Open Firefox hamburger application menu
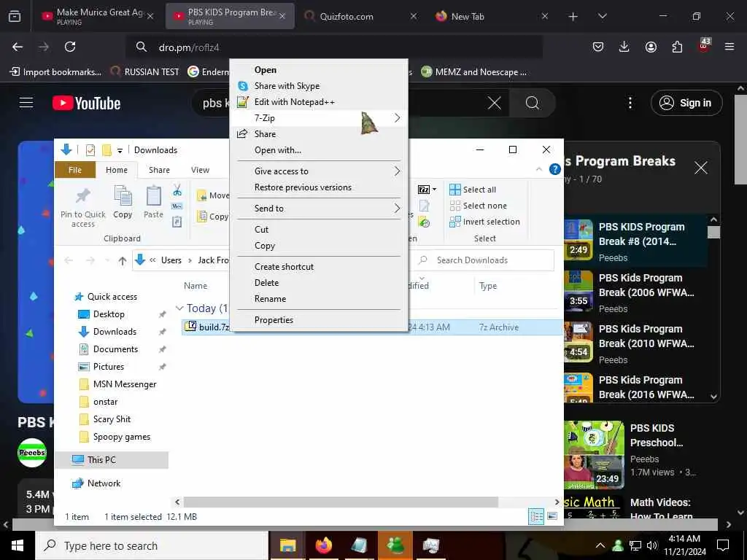This screenshot has height=560, width=747. (729, 47)
